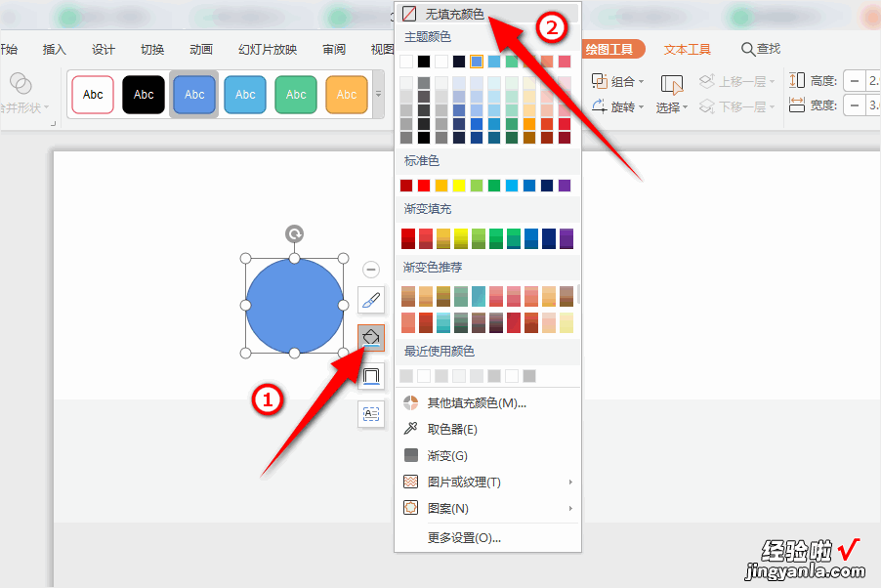Image resolution: width=881 pixels, height=588 pixels.
Task: Open the Bring Forward dropdown
Action: (x=737, y=81)
